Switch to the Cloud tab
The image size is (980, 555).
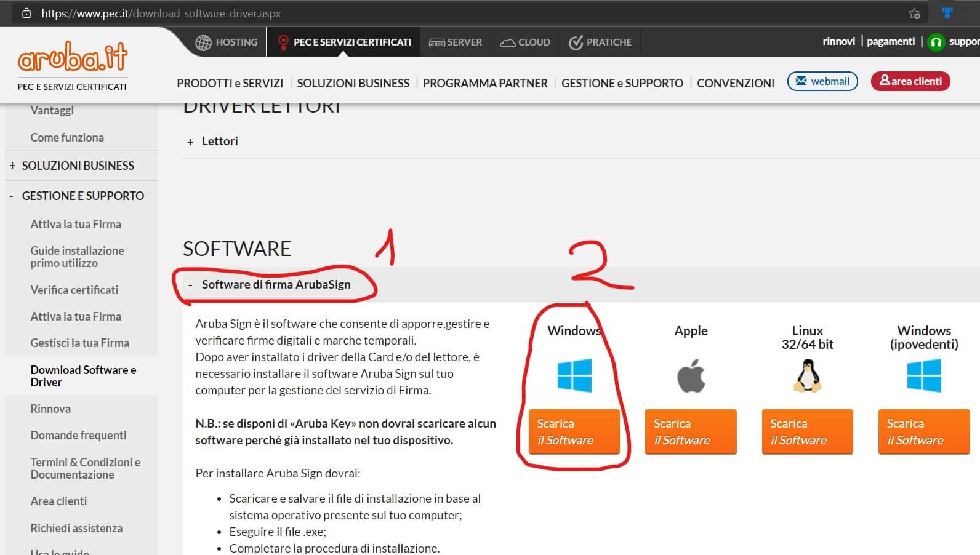pos(525,42)
